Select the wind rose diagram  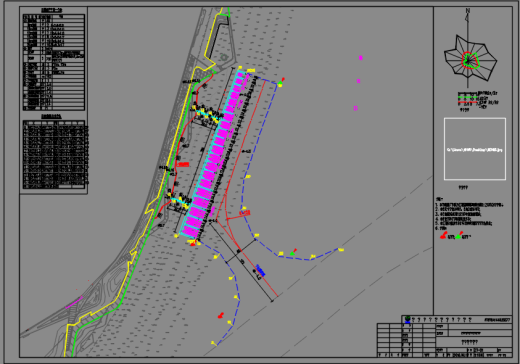470,59
